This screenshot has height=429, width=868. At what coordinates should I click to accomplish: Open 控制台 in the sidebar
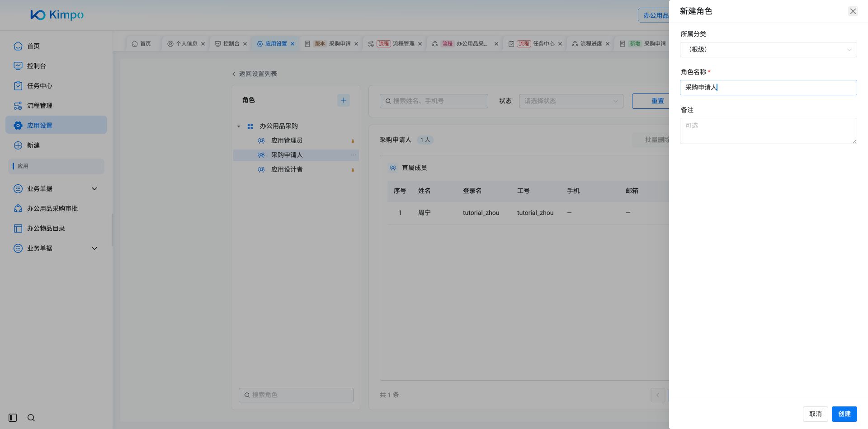pos(56,66)
